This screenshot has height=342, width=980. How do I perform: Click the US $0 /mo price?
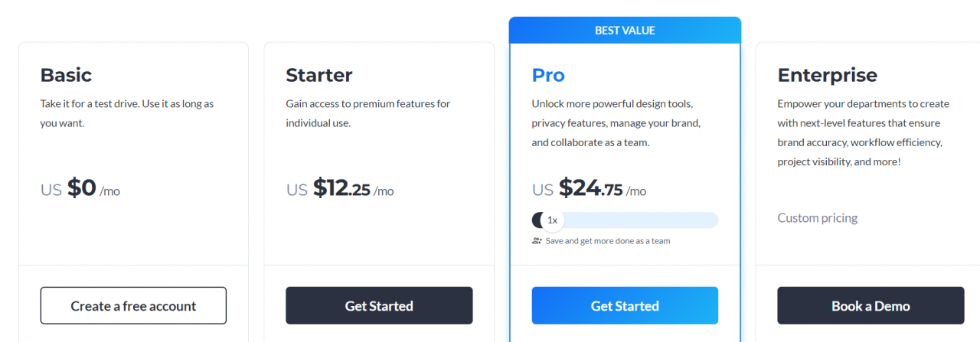click(x=80, y=188)
